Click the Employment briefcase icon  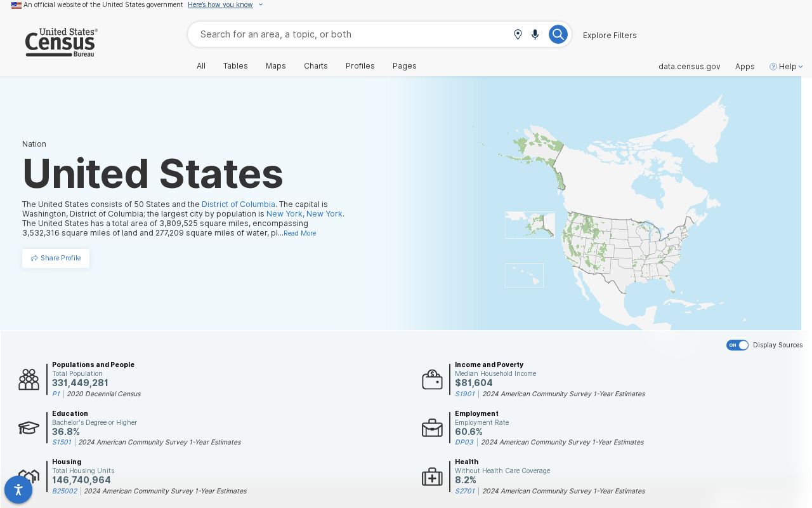[432, 428]
